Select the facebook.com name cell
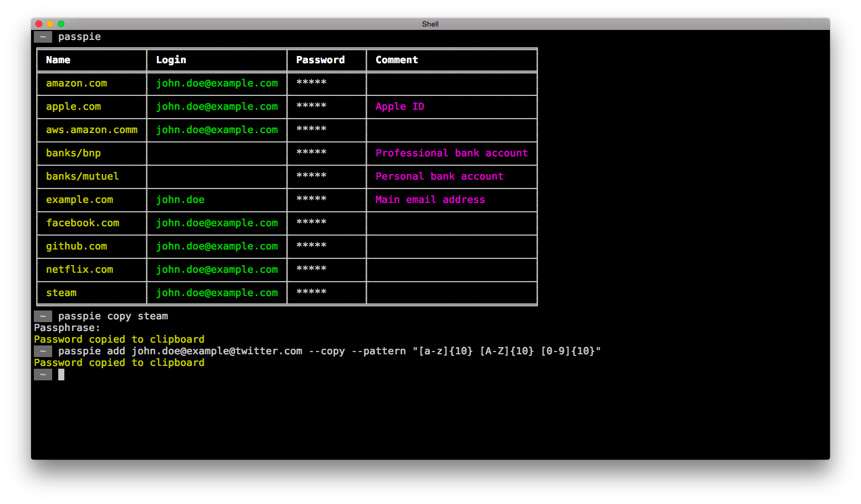The height and width of the screenshot is (504, 861). [83, 223]
